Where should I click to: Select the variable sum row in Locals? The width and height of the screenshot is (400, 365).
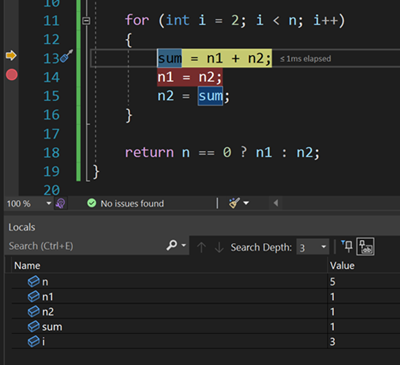tap(206, 327)
